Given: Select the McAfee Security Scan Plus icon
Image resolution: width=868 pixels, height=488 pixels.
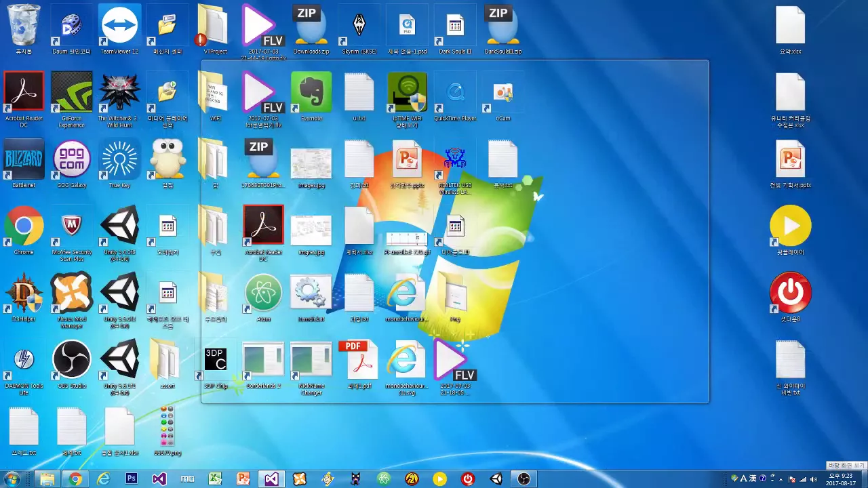Looking at the screenshot, I should tap(71, 233).
